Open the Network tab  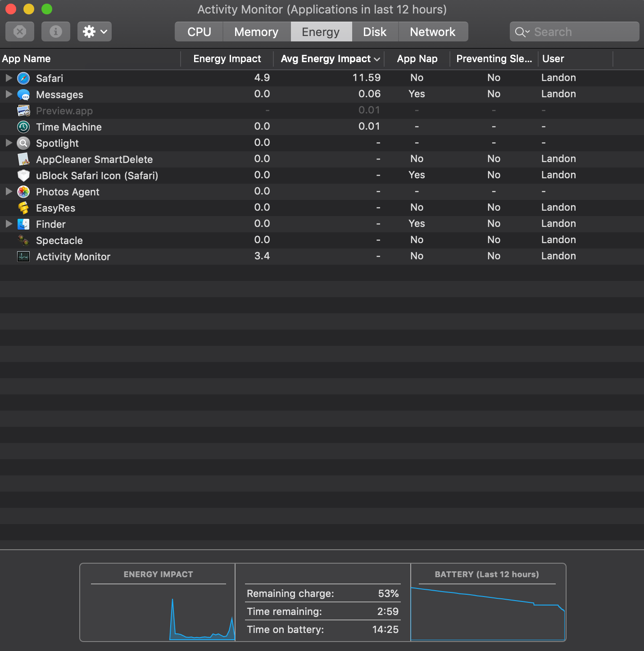[x=433, y=32]
